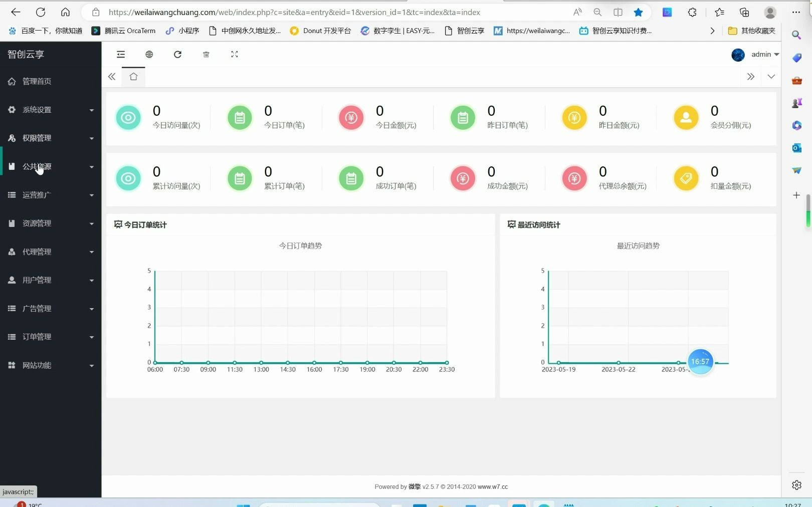812x507 pixels.
Task: Click the admin avatar image
Action: pyautogui.click(x=738, y=55)
